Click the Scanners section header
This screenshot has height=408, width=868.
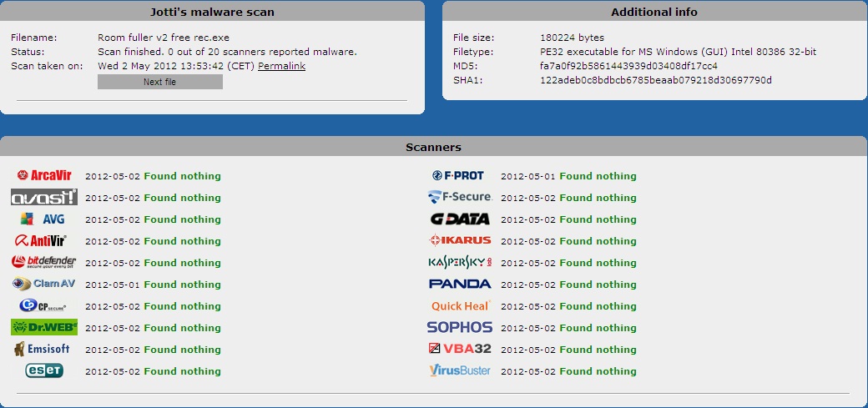click(x=433, y=147)
